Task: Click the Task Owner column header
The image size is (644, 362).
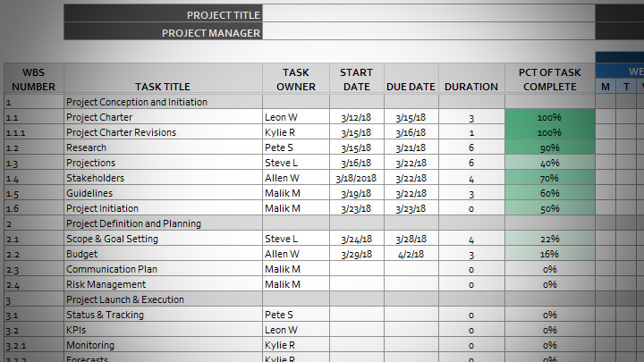Action: (x=296, y=79)
